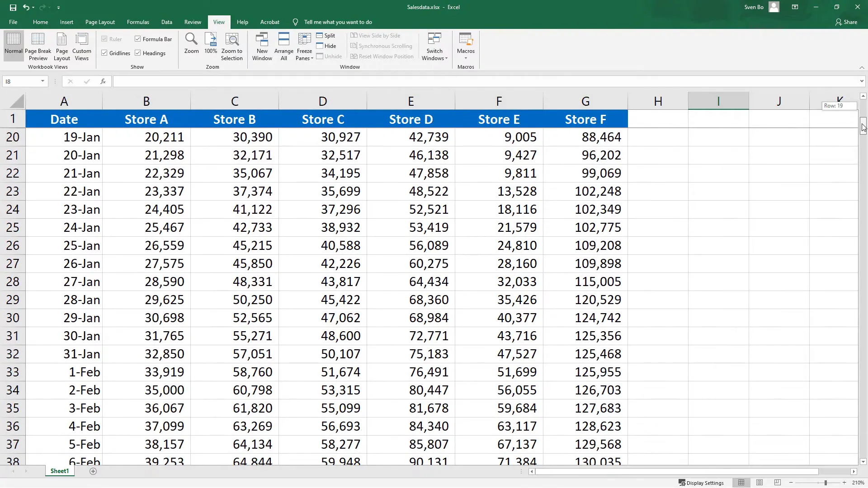The height and width of the screenshot is (488, 868).
Task: Open the Name Box dropdown
Action: click(x=42, y=81)
